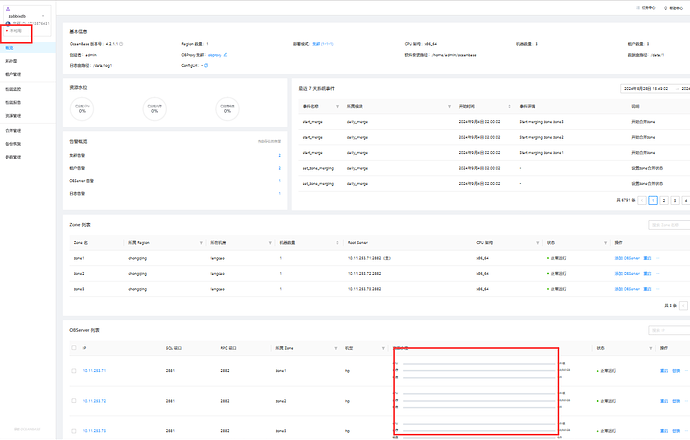
Task: Go to page 3 of events
Action: (675, 200)
